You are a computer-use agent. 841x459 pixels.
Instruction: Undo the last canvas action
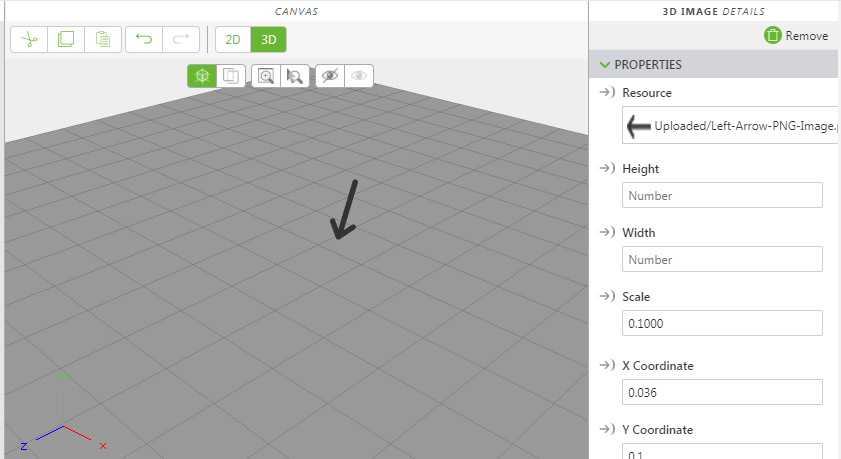click(x=144, y=40)
